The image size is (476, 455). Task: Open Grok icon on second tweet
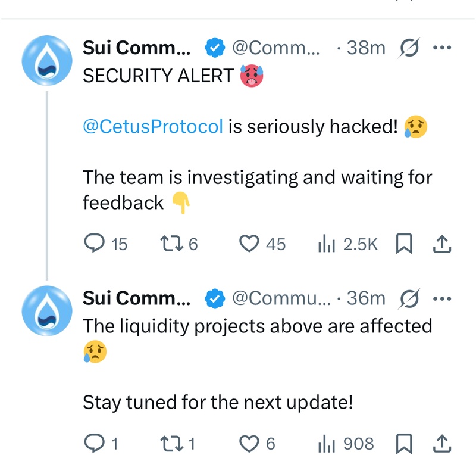[408, 297]
